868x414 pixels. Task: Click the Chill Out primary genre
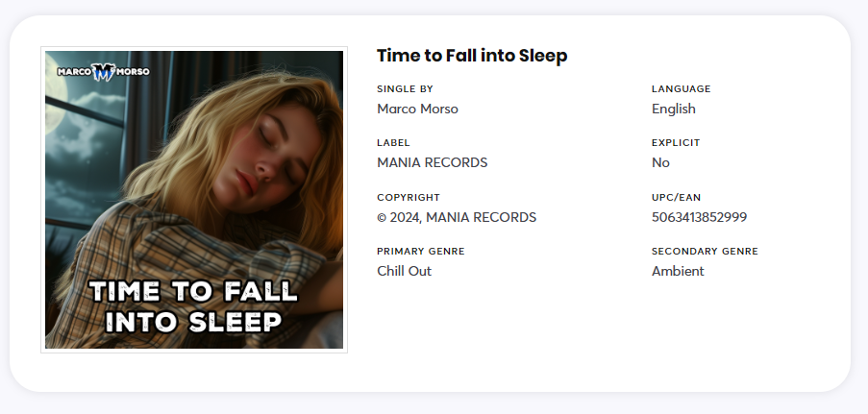click(x=404, y=271)
